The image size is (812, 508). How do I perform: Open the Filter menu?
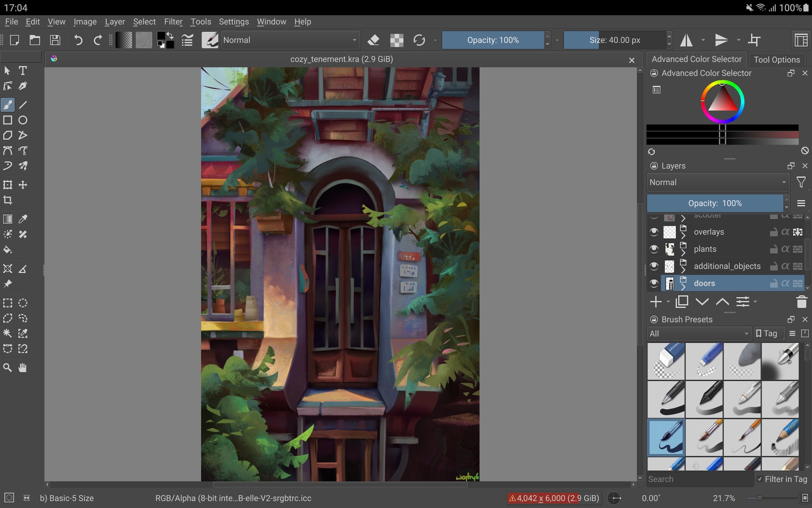pos(173,22)
